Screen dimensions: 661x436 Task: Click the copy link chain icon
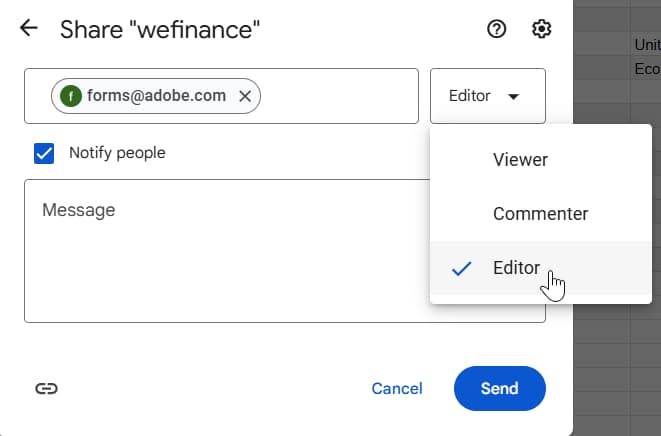[x=45, y=389]
